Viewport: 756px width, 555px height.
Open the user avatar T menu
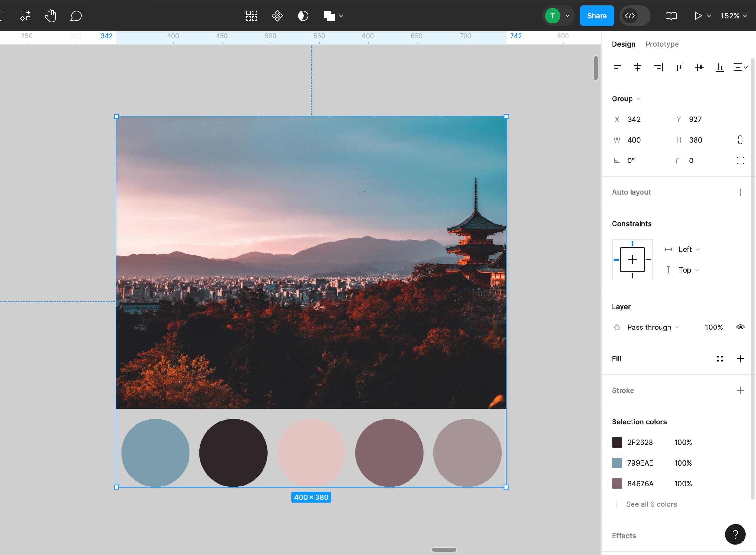click(x=552, y=16)
